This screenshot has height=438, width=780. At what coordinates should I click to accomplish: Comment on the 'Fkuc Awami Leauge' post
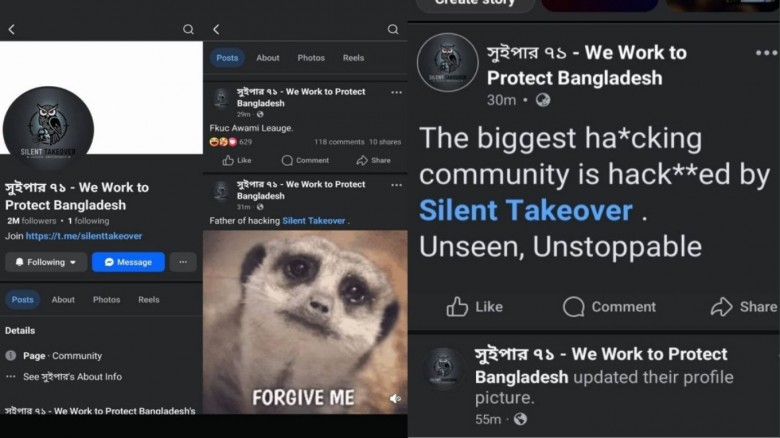click(305, 160)
